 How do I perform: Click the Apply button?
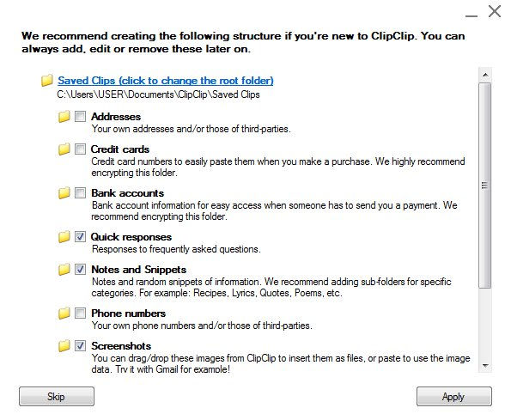click(x=454, y=396)
